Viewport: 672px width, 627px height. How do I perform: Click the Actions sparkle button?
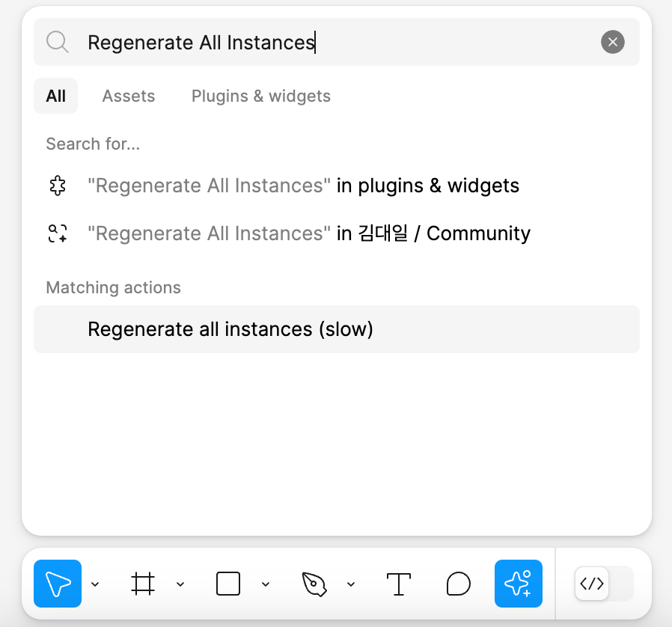tap(518, 584)
